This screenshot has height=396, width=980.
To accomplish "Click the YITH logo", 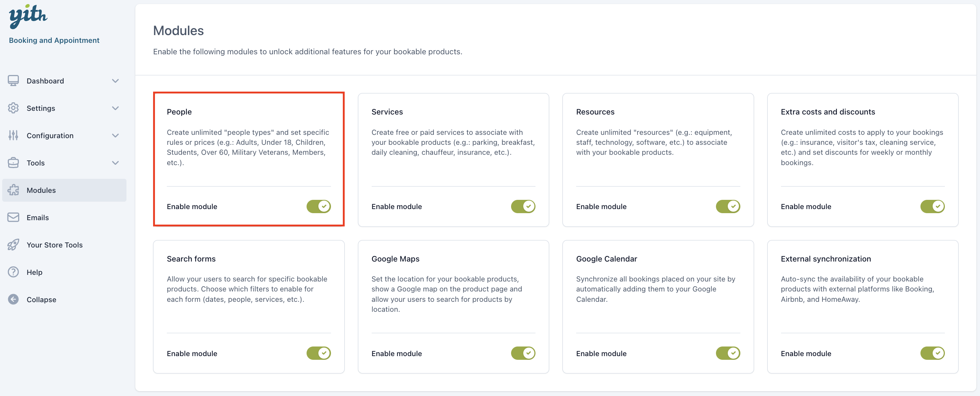I will 28,17.
